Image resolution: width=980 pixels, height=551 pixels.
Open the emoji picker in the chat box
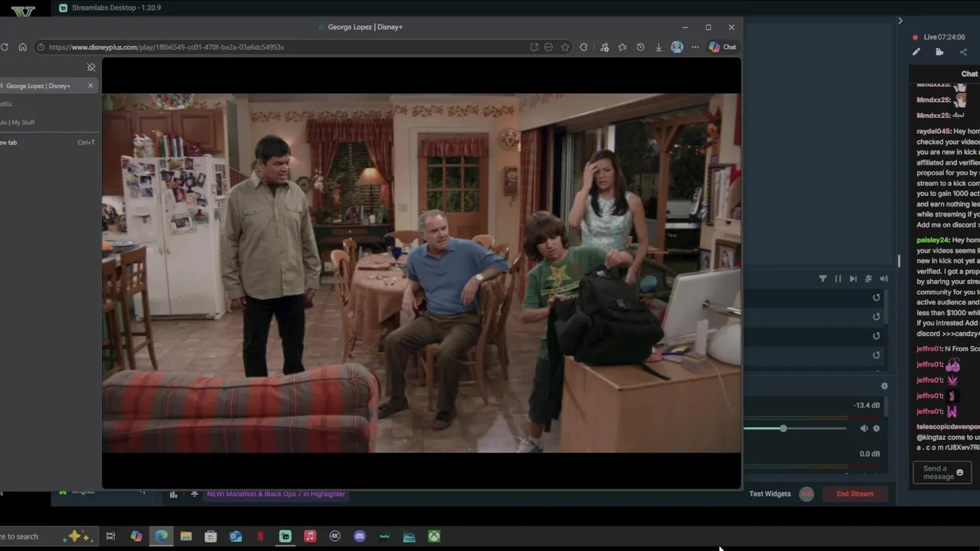(x=960, y=472)
